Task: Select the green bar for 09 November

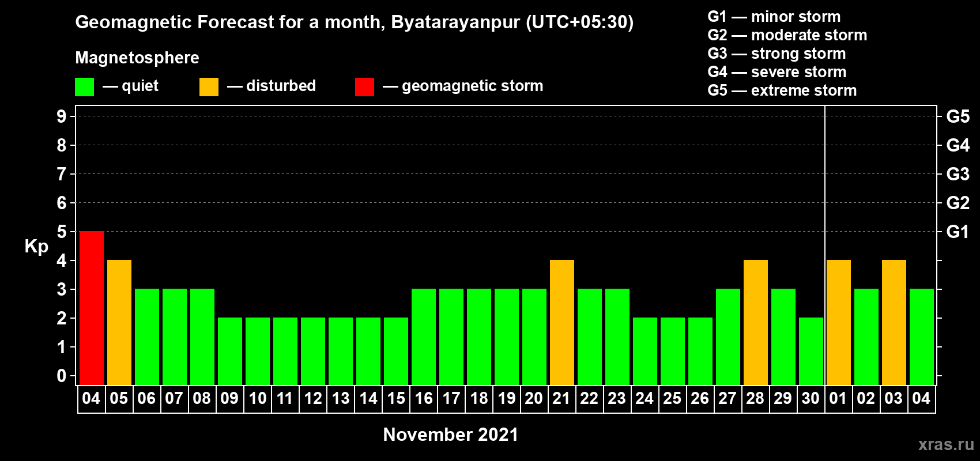Action: click(230, 352)
